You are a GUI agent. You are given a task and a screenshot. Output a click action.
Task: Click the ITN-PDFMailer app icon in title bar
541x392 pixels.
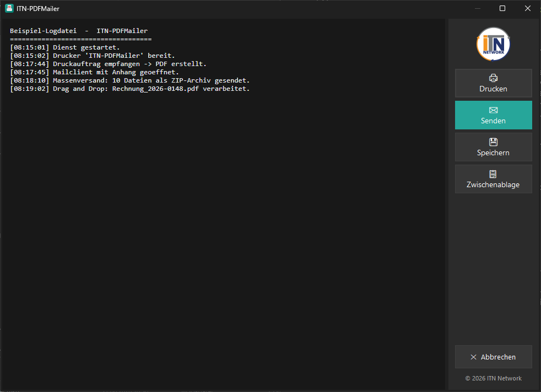click(9, 8)
